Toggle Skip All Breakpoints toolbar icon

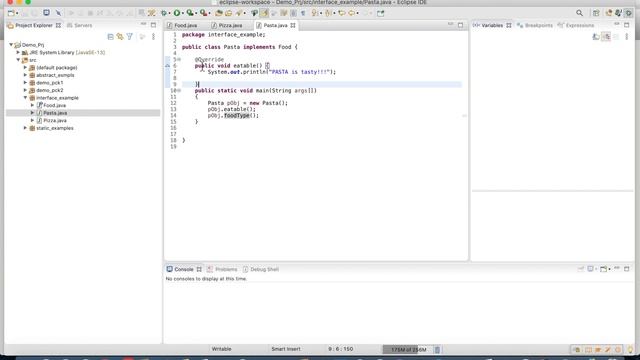(x=58, y=13)
